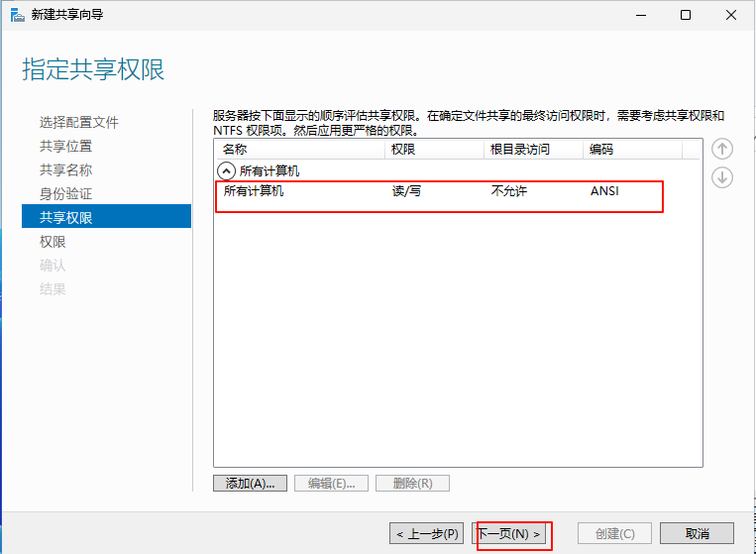Jump to the 权限 step
The width and height of the screenshot is (756, 554).
(x=54, y=241)
